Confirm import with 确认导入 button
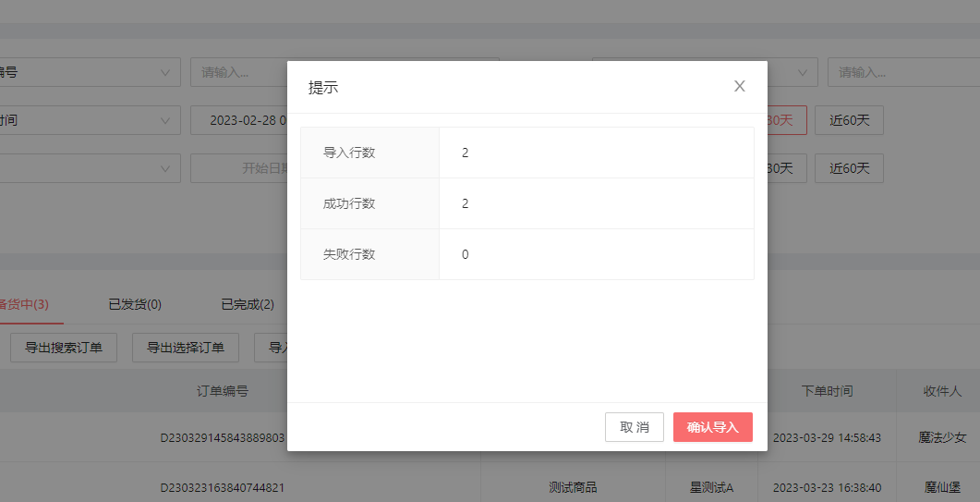Viewport: 980px width, 502px height. [712, 427]
